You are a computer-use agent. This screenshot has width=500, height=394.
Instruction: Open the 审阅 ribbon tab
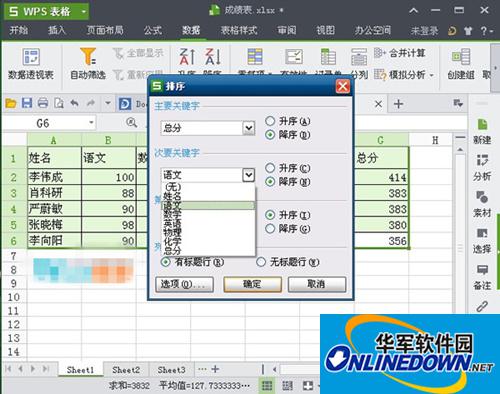(x=287, y=31)
